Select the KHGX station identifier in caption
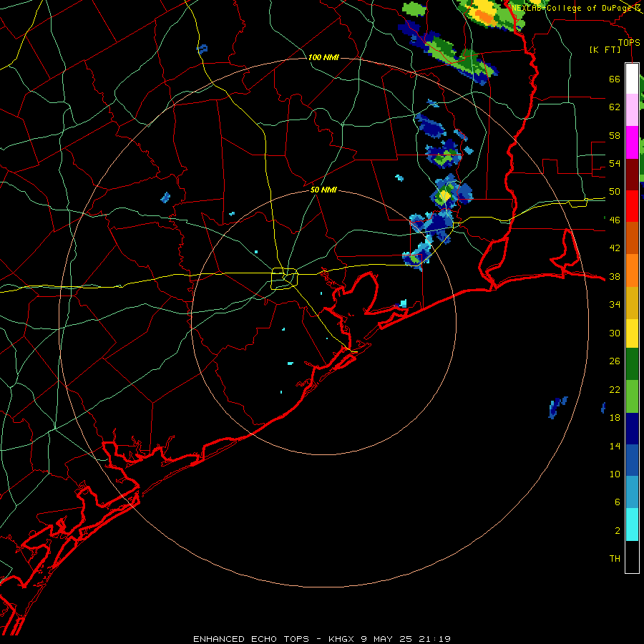Image resolution: width=644 pixels, height=644 pixels. click(x=341, y=639)
